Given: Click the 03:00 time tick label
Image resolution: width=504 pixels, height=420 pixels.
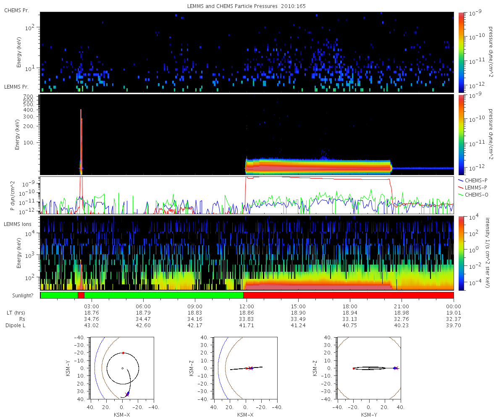Looking at the screenshot, I should (92, 306).
